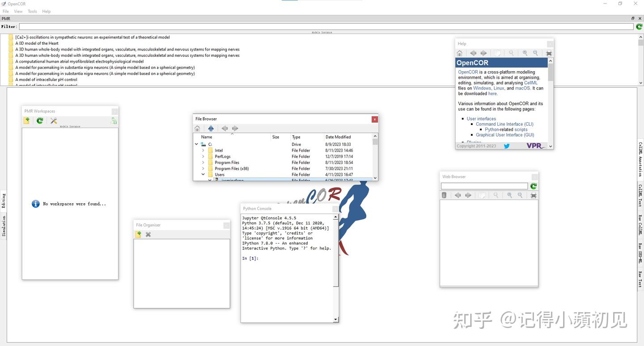The width and height of the screenshot is (644, 346).
Task: Focus the PMR Filter text field
Action: [x=326, y=27]
